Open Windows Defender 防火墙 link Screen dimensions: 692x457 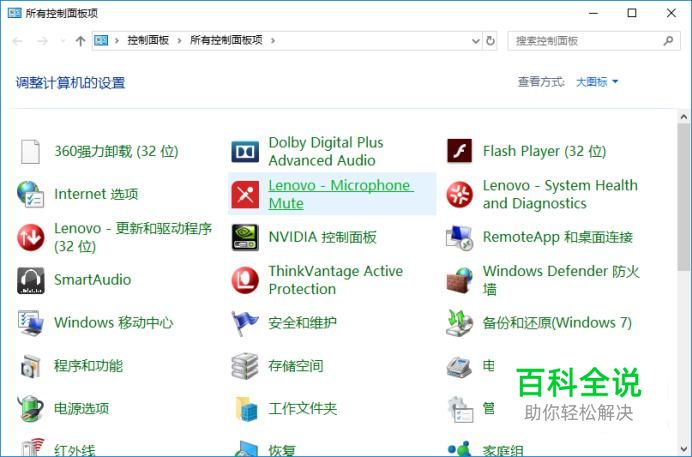[x=561, y=280]
